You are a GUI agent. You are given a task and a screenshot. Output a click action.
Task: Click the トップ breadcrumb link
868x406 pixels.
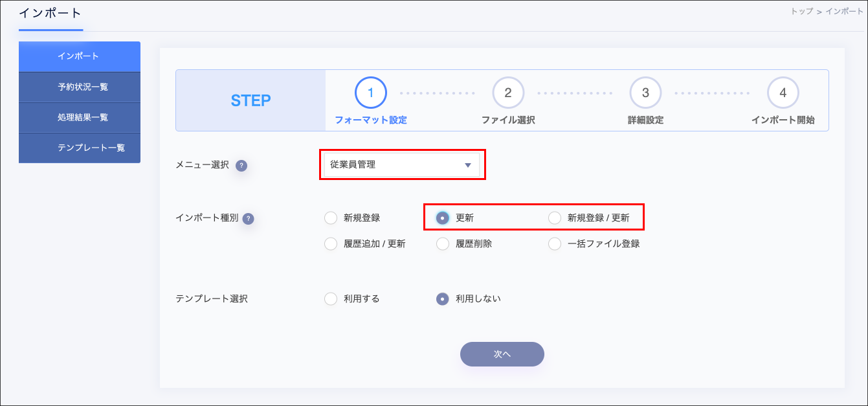point(801,12)
